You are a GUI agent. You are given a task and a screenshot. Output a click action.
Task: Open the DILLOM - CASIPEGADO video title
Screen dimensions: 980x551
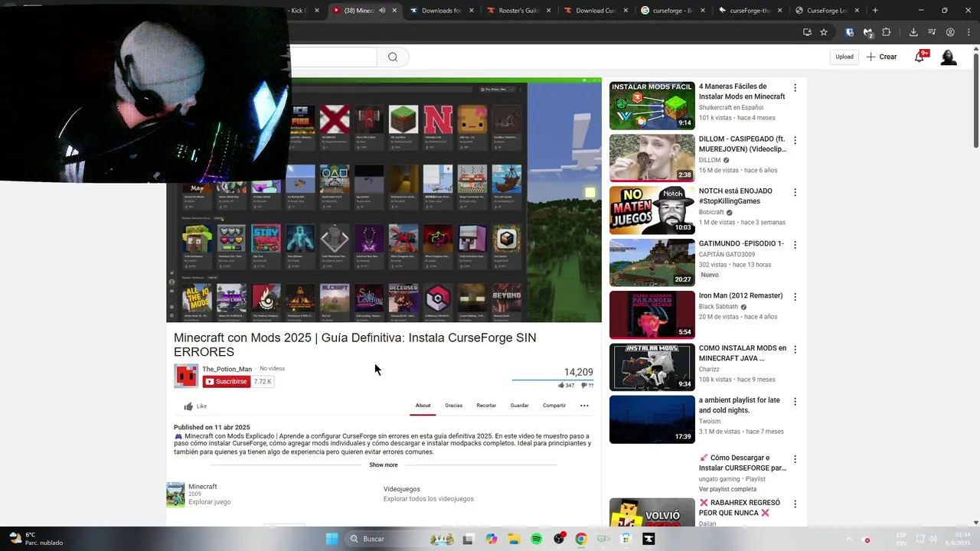[742, 144]
